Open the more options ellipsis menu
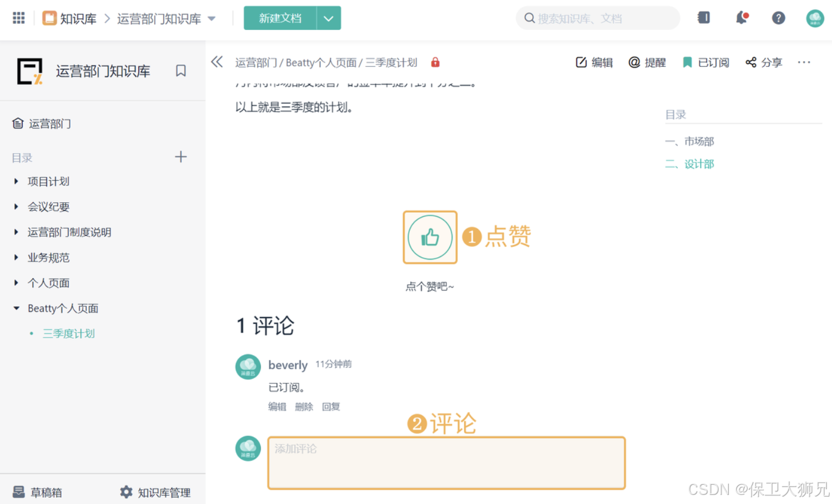The image size is (832, 504). pos(804,62)
